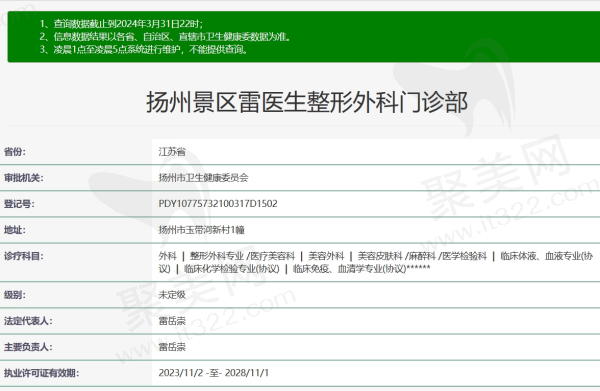Screen dimensions: 600x391
Task: Click the first line of 诊疗科目 starting 外科
Action: [376, 256]
